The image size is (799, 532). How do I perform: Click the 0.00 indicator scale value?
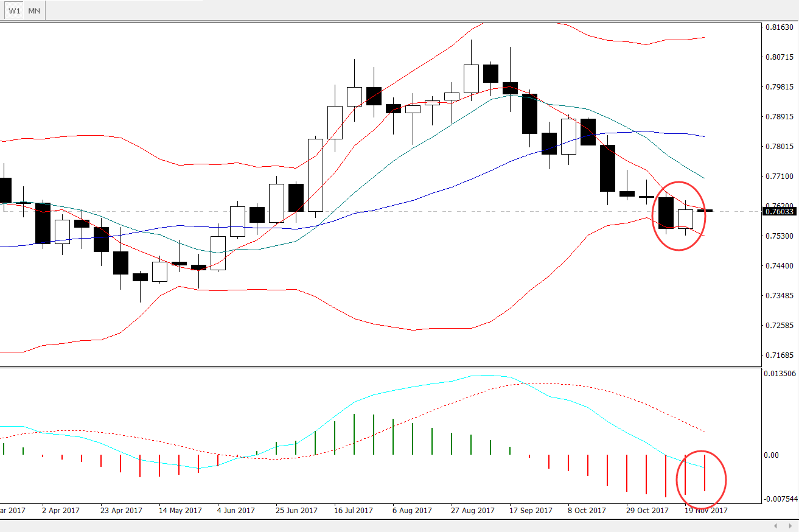(x=771, y=455)
